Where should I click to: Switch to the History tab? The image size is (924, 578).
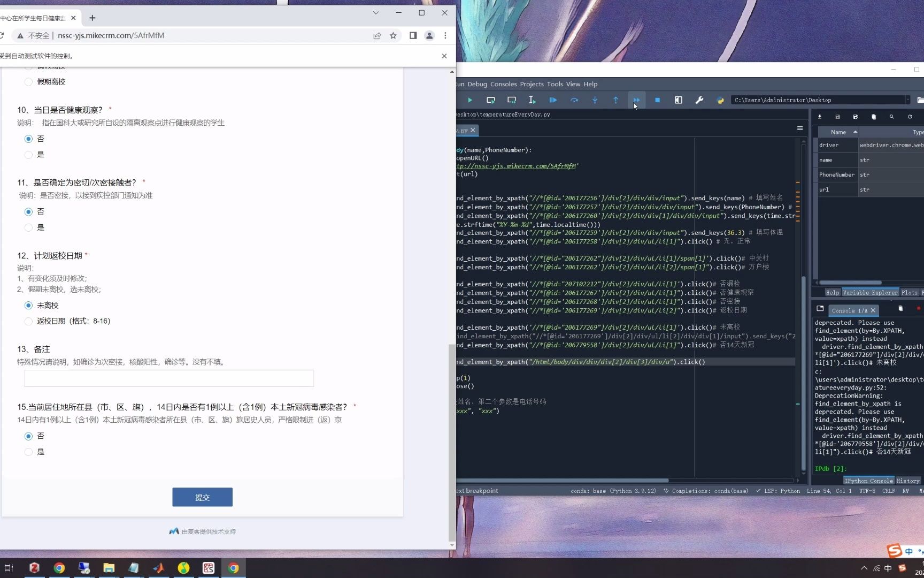[908, 481]
